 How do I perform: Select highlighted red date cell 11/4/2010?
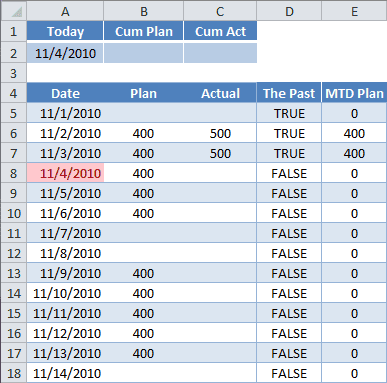pyautogui.click(x=65, y=173)
